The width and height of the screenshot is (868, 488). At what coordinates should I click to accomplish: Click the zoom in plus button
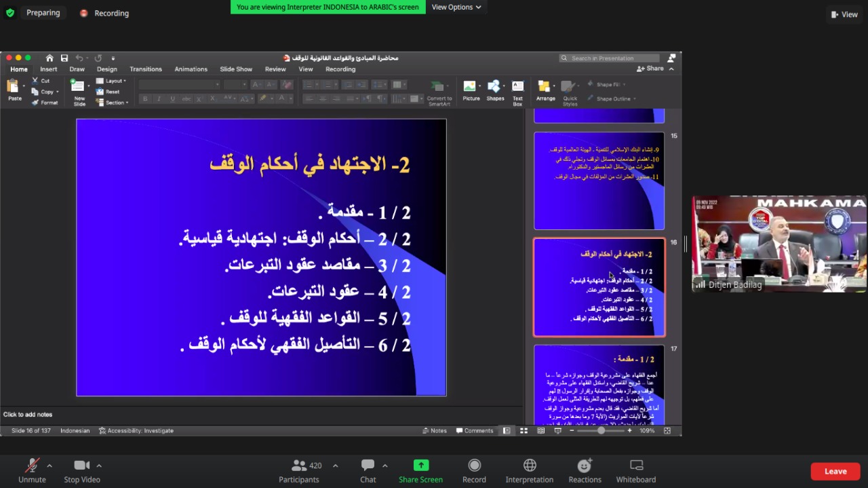click(630, 431)
